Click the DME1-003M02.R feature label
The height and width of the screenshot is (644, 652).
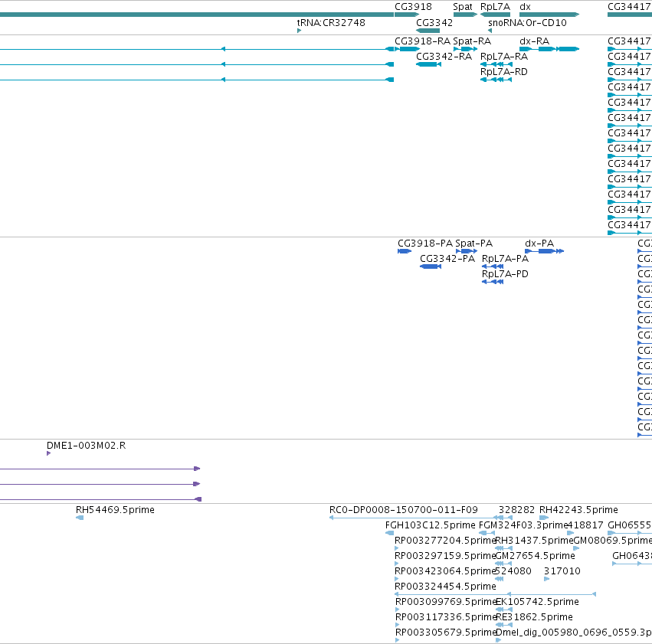86,446
